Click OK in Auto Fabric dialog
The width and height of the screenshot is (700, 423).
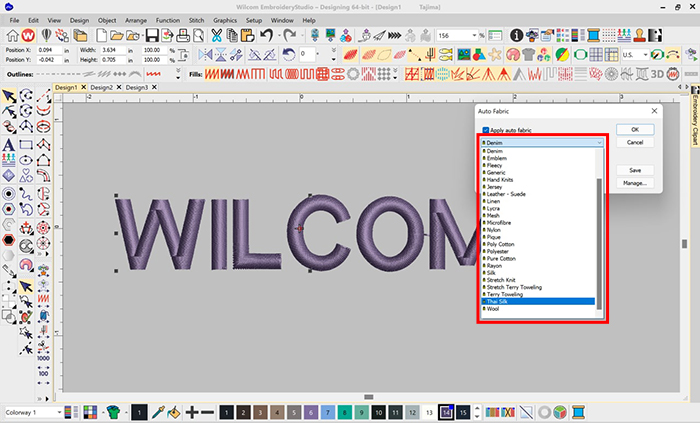[635, 129]
